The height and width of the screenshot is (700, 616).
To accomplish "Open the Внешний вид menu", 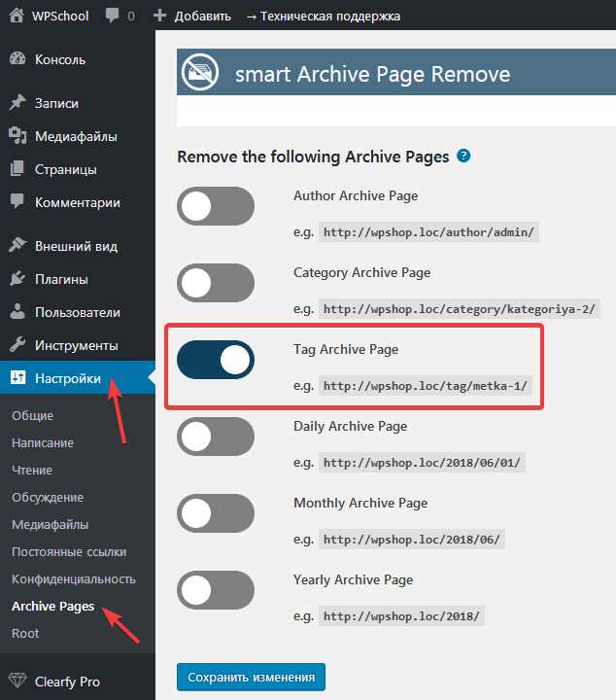I will pyautogui.click(x=76, y=246).
